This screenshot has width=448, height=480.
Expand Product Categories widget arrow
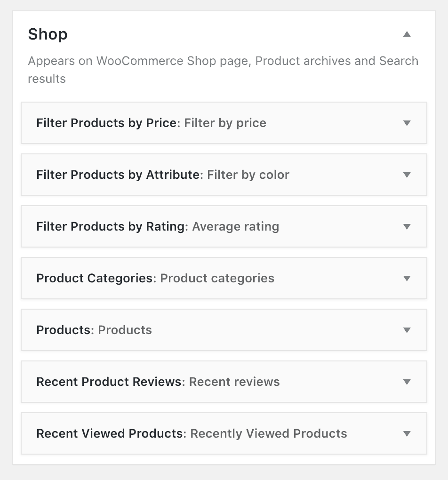(x=407, y=278)
